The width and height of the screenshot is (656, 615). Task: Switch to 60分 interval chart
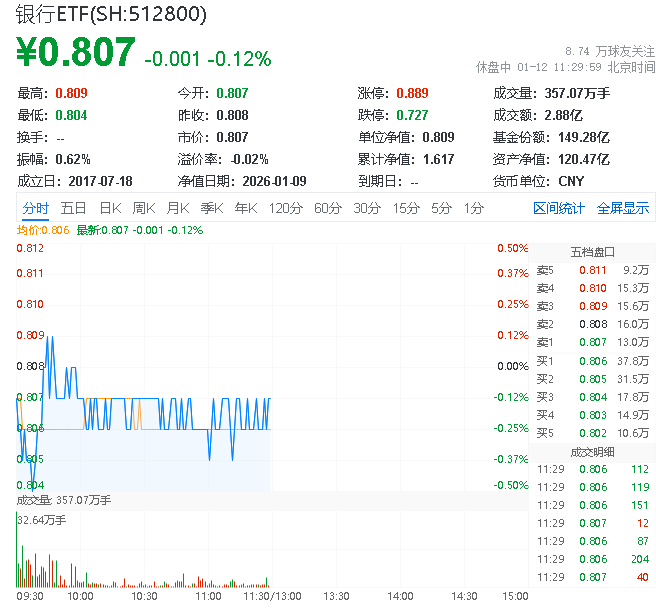tap(328, 208)
